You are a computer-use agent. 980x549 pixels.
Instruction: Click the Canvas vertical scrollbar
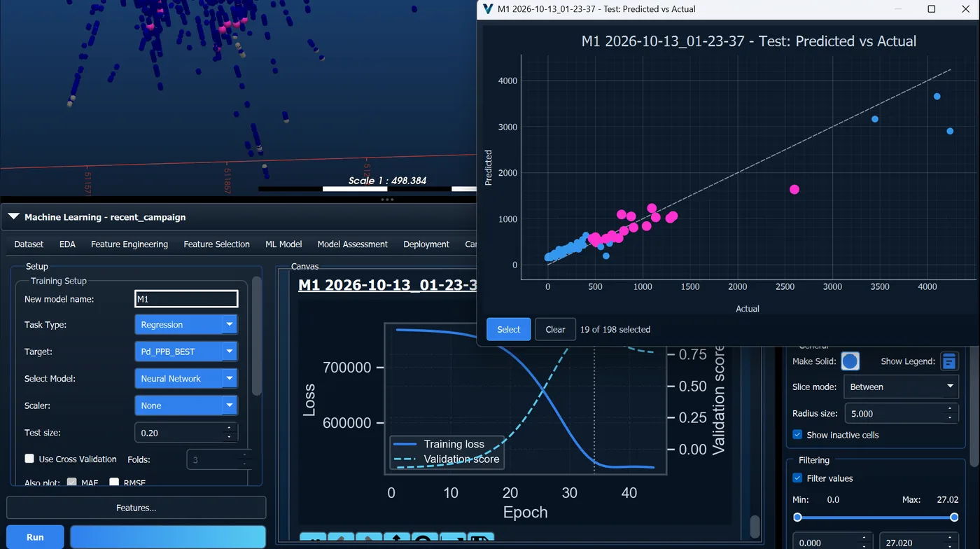point(755,525)
